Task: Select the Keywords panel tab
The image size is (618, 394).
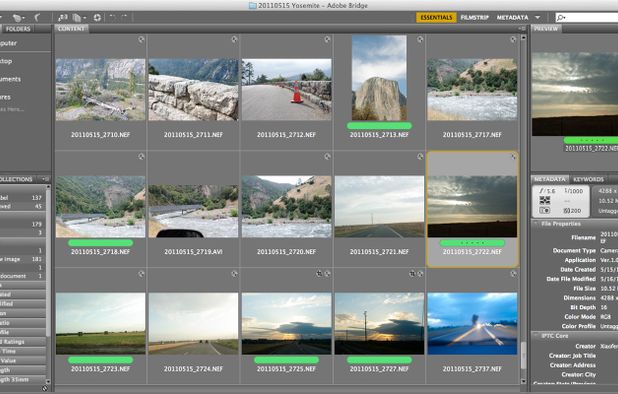Action: pyautogui.click(x=588, y=179)
